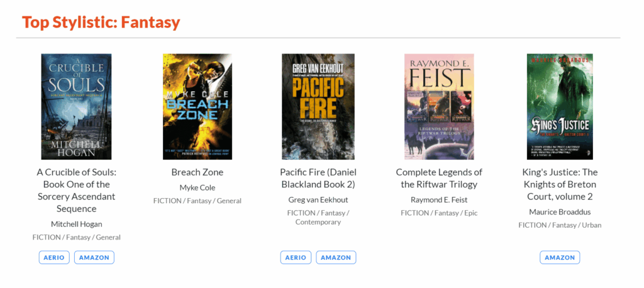Open King's Justice: The Knights of Breton Court title
This screenshot has height=288, width=644.
click(560, 184)
